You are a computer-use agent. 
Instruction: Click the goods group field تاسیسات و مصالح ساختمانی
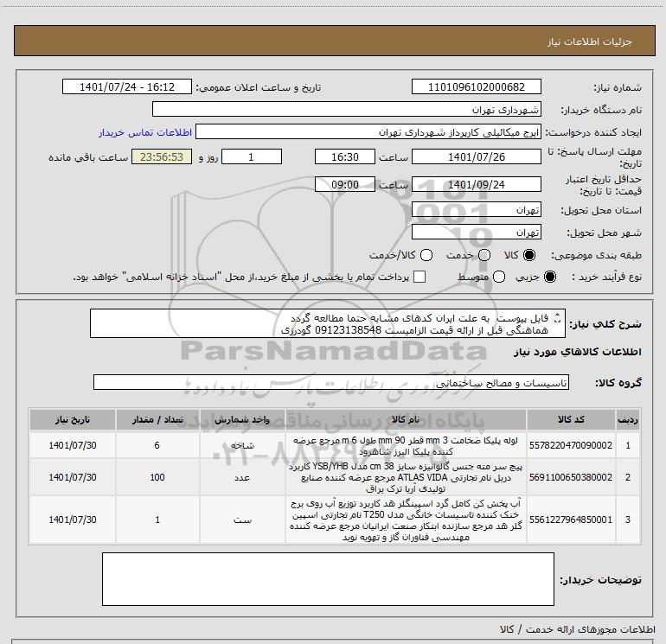tap(331, 382)
